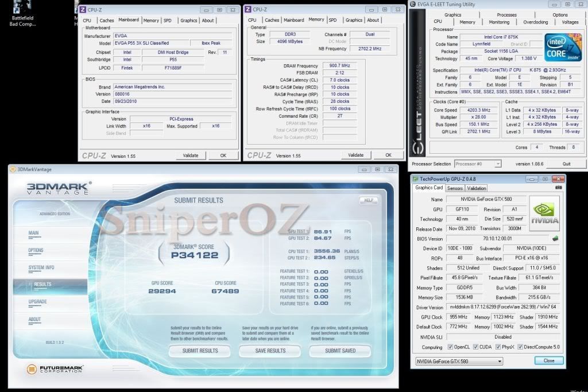This screenshot has height=392, width=588.
Task: Click the Submit Results button
Action: click(x=200, y=351)
